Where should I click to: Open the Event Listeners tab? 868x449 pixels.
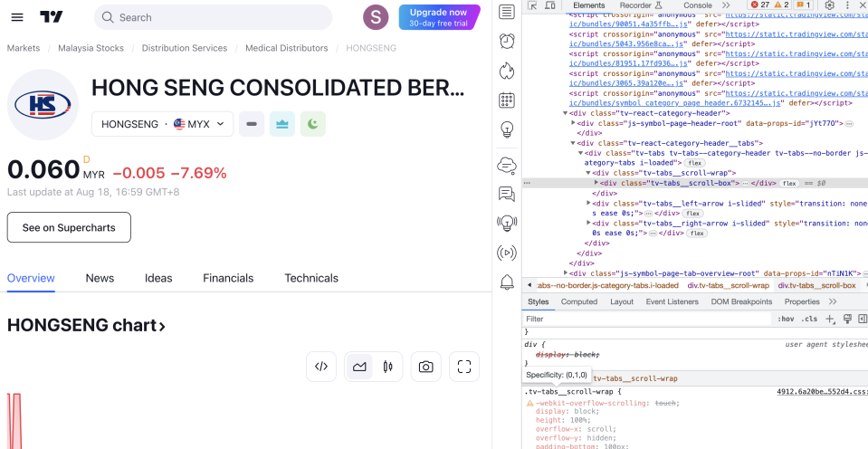[672, 301]
